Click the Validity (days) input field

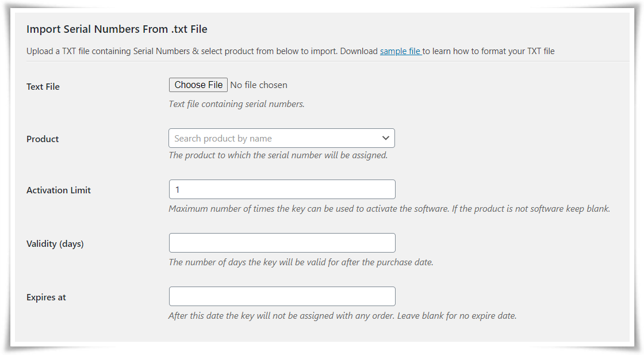click(x=282, y=243)
